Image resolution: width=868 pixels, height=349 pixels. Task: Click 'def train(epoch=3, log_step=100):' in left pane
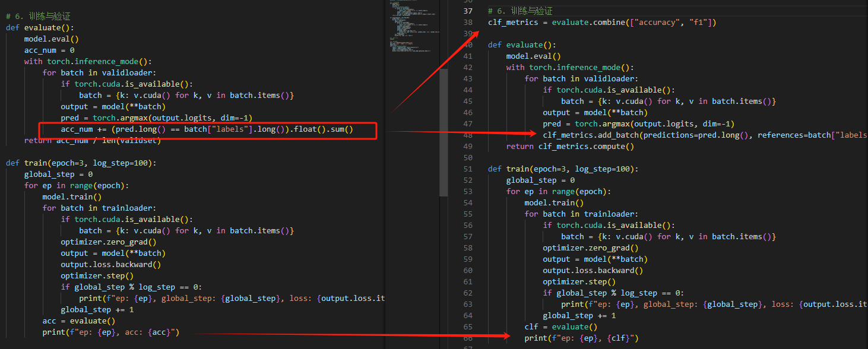(x=81, y=163)
